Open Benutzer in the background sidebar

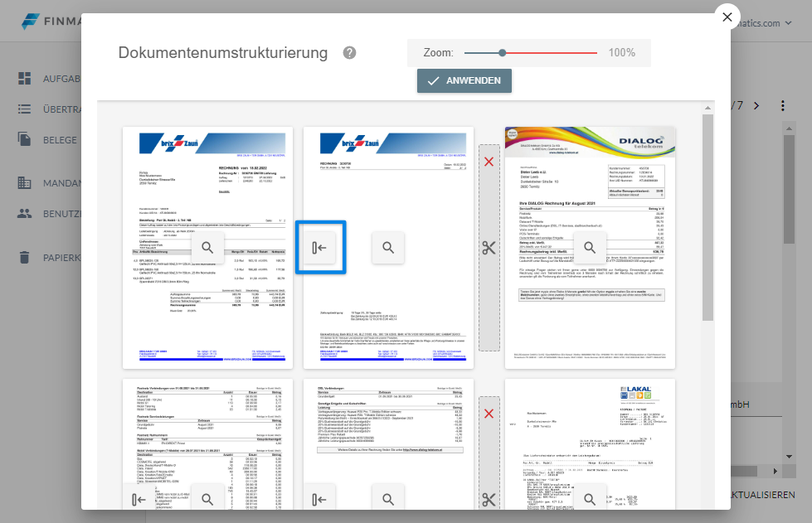point(62,214)
